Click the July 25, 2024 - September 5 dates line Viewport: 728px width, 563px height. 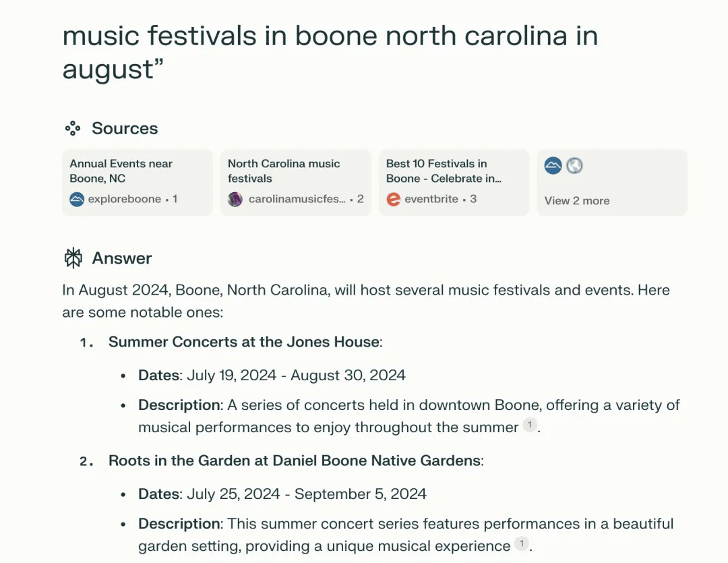click(x=282, y=494)
